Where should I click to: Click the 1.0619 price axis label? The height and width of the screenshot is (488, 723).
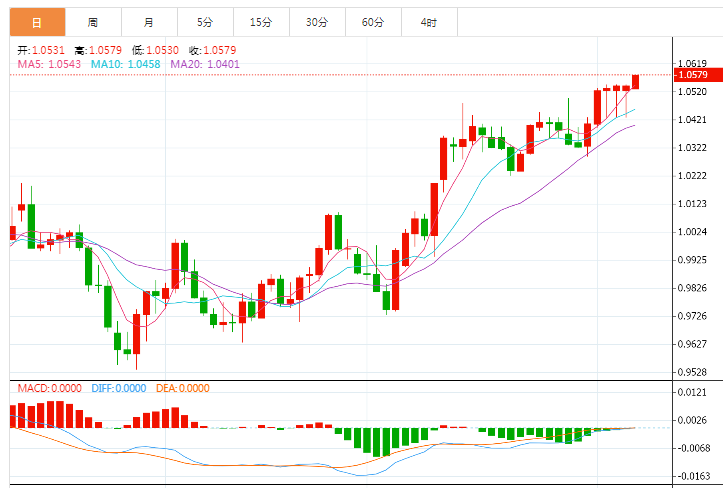[692, 63]
